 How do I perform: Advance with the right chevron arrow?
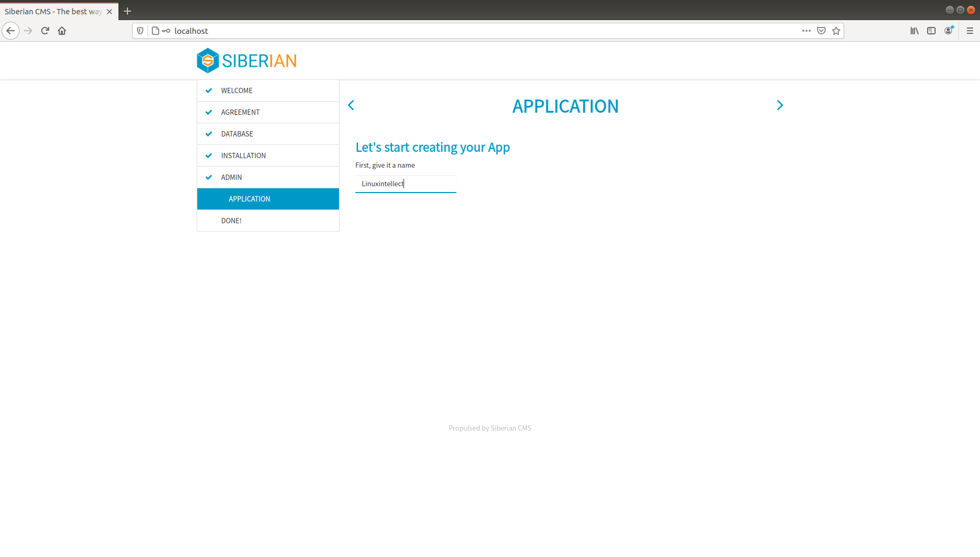780,105
